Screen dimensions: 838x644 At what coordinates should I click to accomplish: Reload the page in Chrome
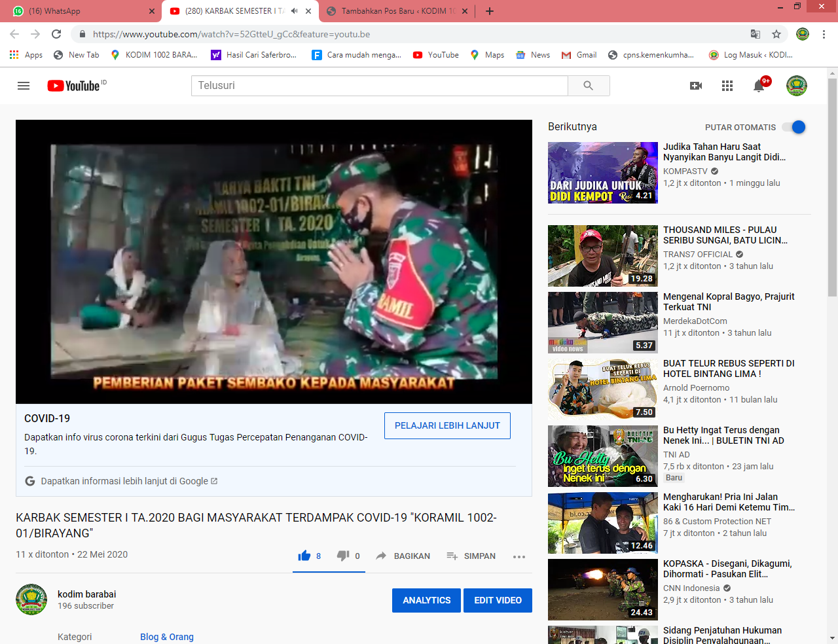tap(56, 34)
